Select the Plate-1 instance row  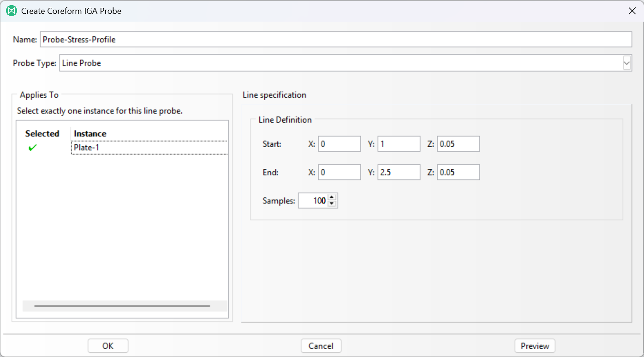[149, 148]
